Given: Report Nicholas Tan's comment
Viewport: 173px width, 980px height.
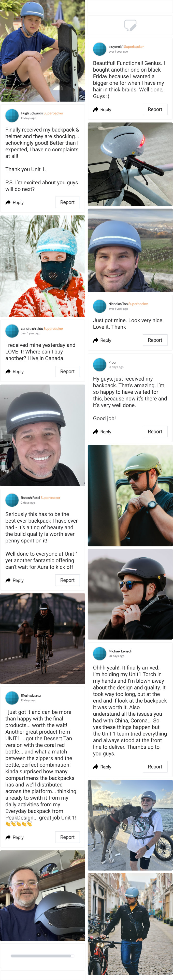Looking at the screenshot, I should click(x=155, y=340).
